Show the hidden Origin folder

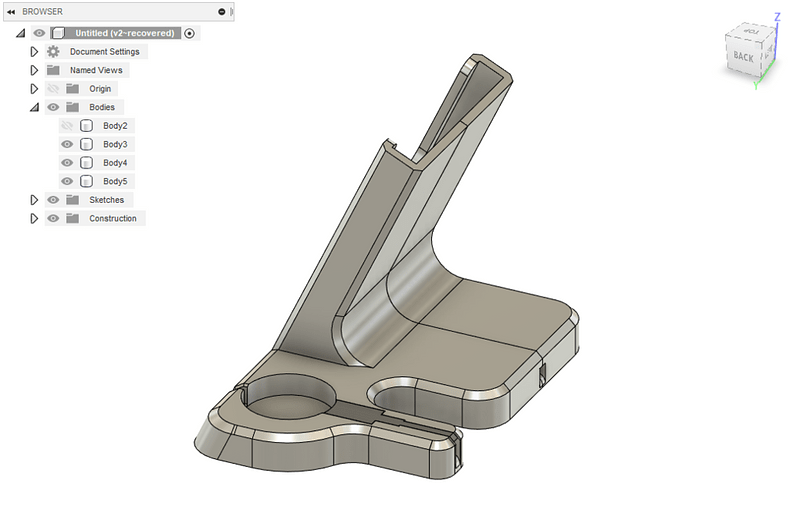click(53, 89)
